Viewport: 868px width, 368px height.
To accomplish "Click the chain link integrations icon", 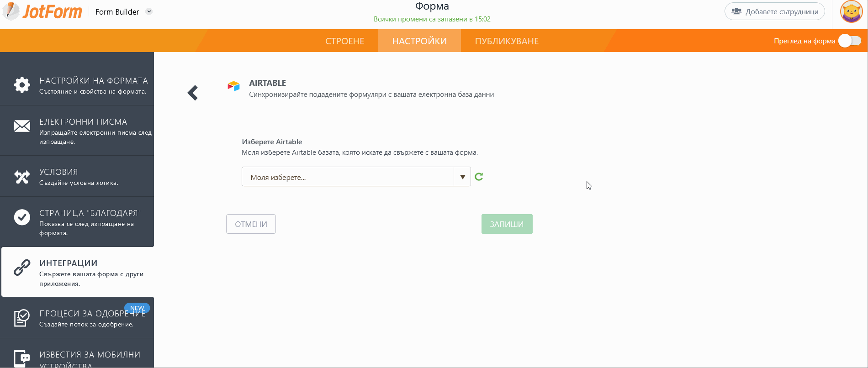I will tap(22, 268).
